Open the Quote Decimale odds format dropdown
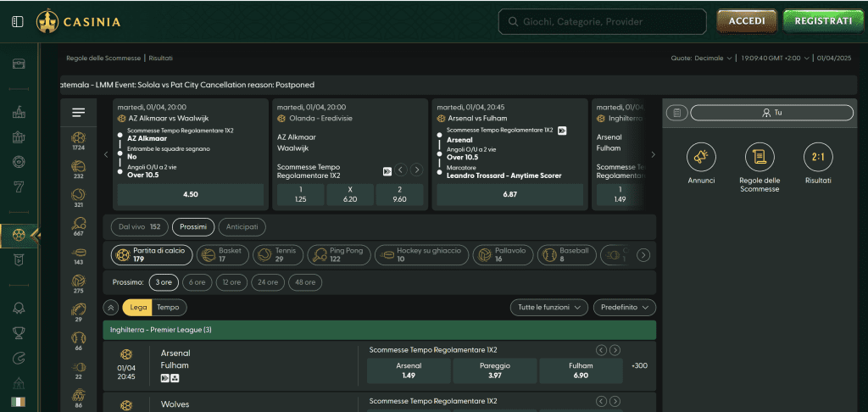Screen dimensions: 868x412 pos(701,58)
